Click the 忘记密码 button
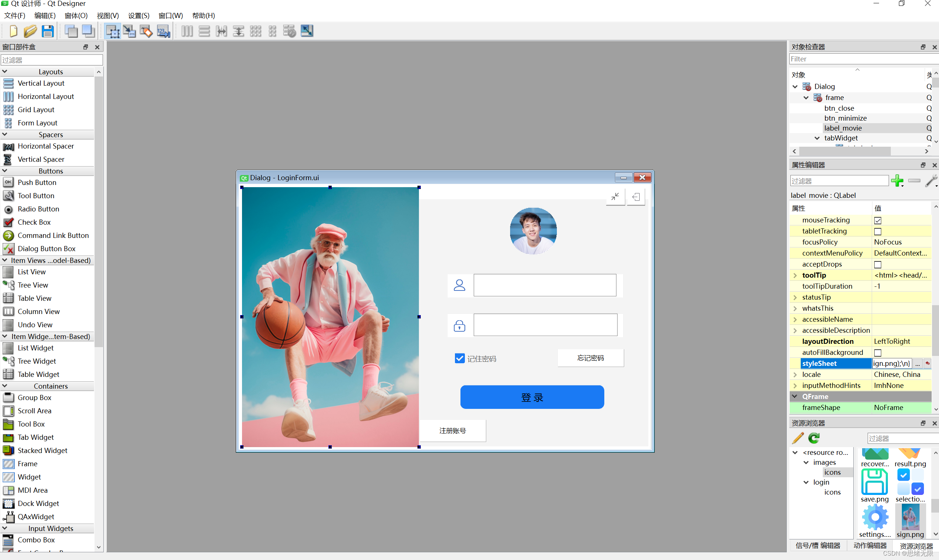Screen dimensions: 939x560 (590, 358)
